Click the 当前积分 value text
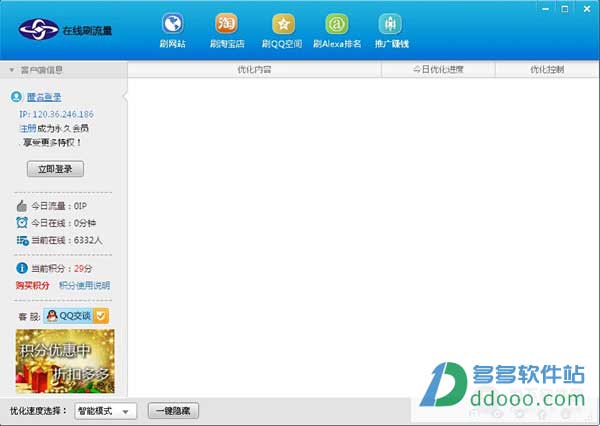The image size is (600, 426). [x=83, y=268]
